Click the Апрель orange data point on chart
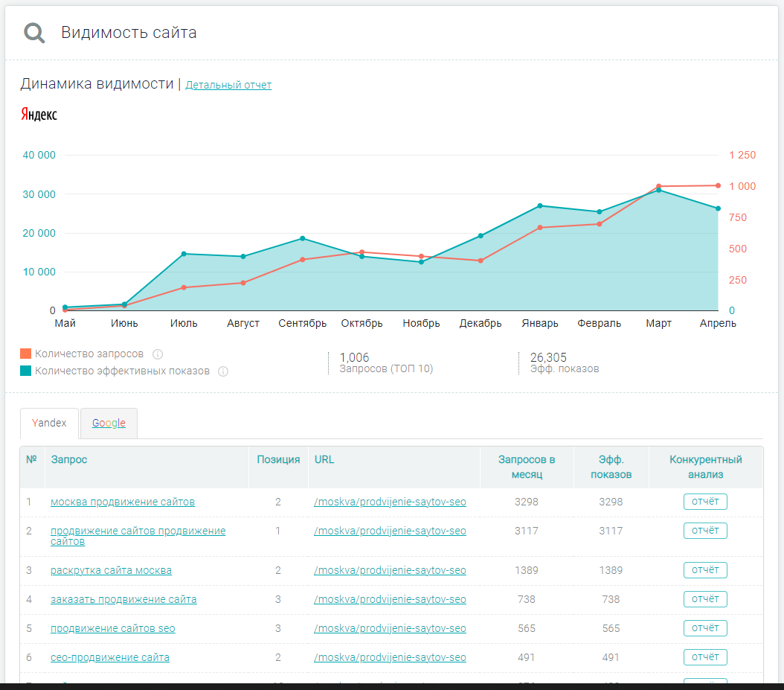This screenshot has height=690, width=784. [718, 185]
